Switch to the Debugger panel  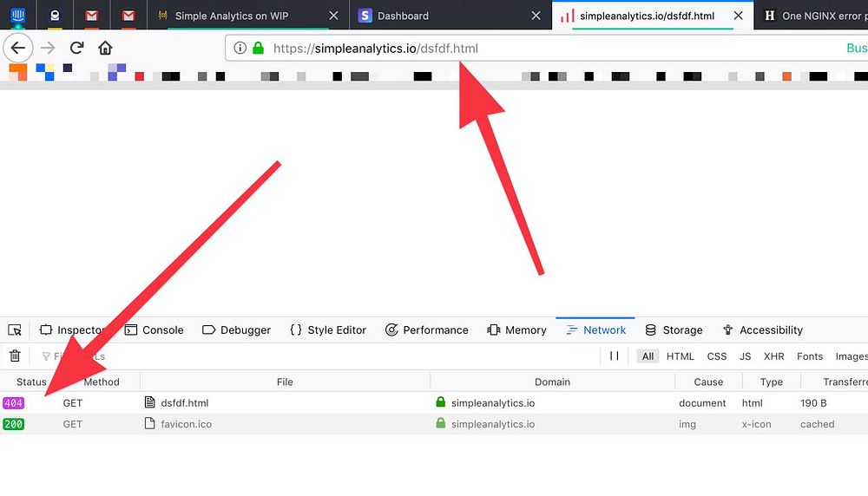236,330
